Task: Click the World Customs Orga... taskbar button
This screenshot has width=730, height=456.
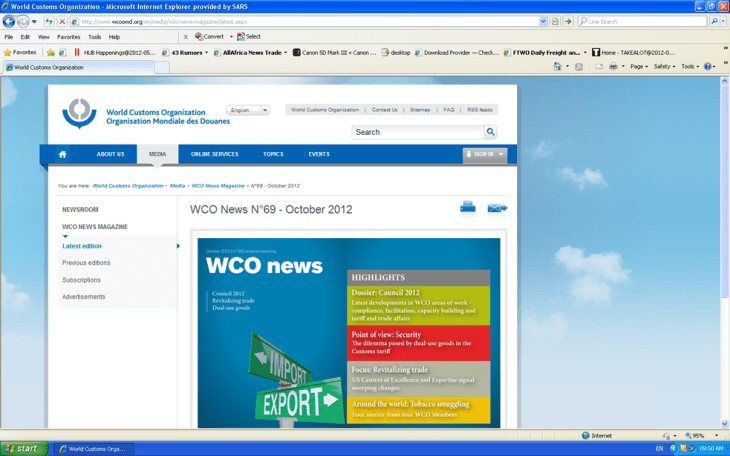Action: pyautogui.click(x=93, y=449)
